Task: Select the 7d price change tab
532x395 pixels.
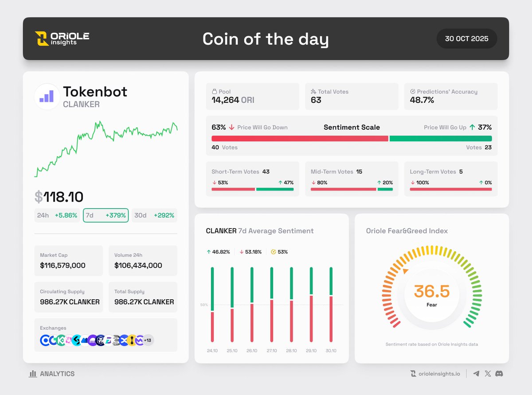Action: click(x=106, y=215)
